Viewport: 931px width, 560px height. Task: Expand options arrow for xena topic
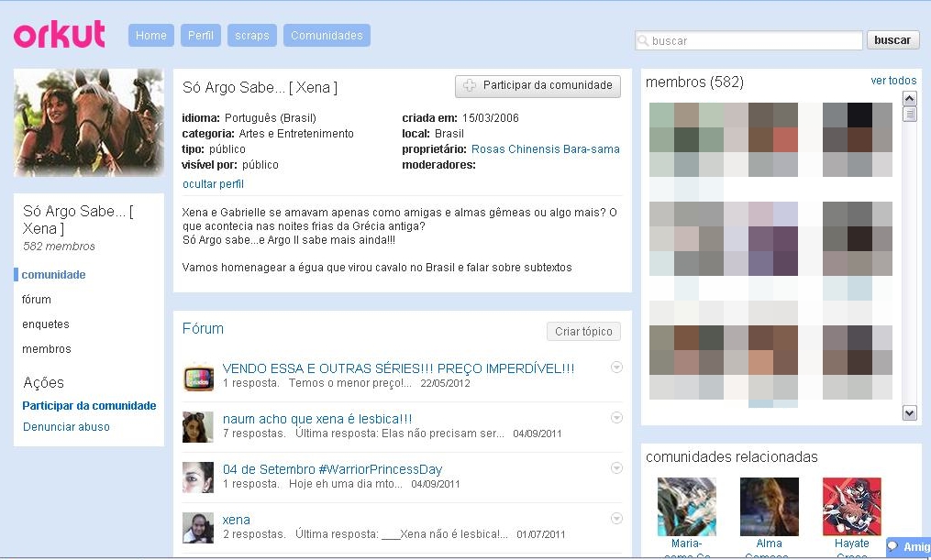(617, 519)
